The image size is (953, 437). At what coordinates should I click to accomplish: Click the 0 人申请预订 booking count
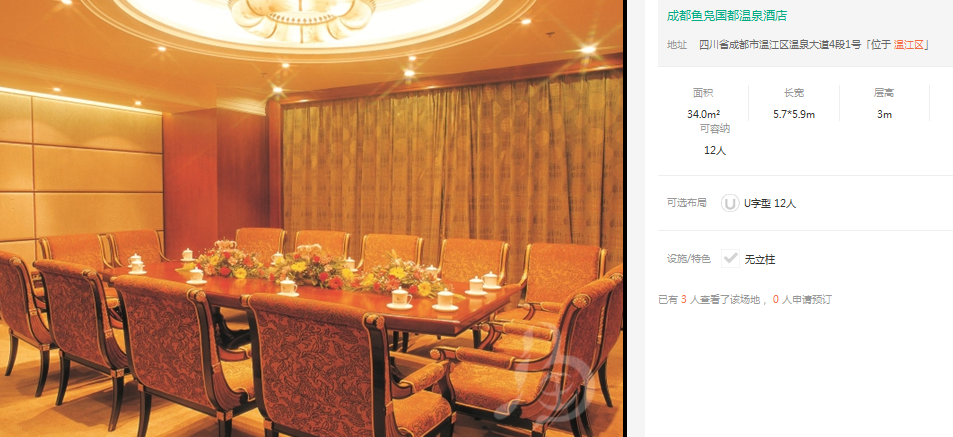[802, 299]
